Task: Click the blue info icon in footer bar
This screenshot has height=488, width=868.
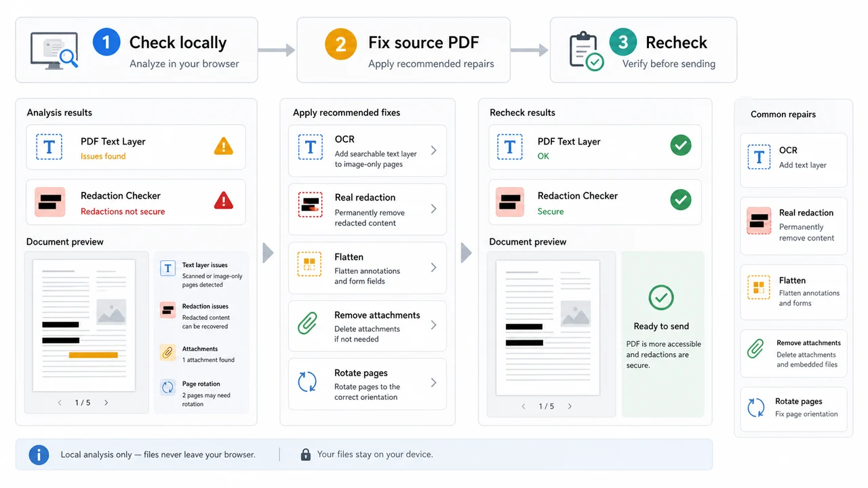Action: (x=40, y=454)
